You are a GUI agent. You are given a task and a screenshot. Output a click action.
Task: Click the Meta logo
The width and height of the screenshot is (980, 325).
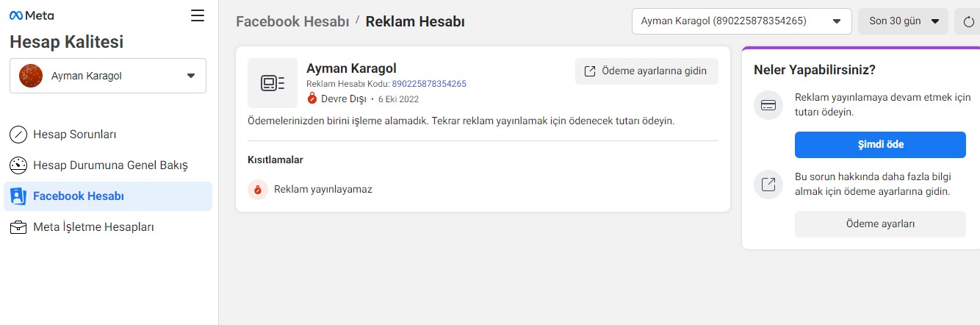pyautogui.click(x=32, y=15)
